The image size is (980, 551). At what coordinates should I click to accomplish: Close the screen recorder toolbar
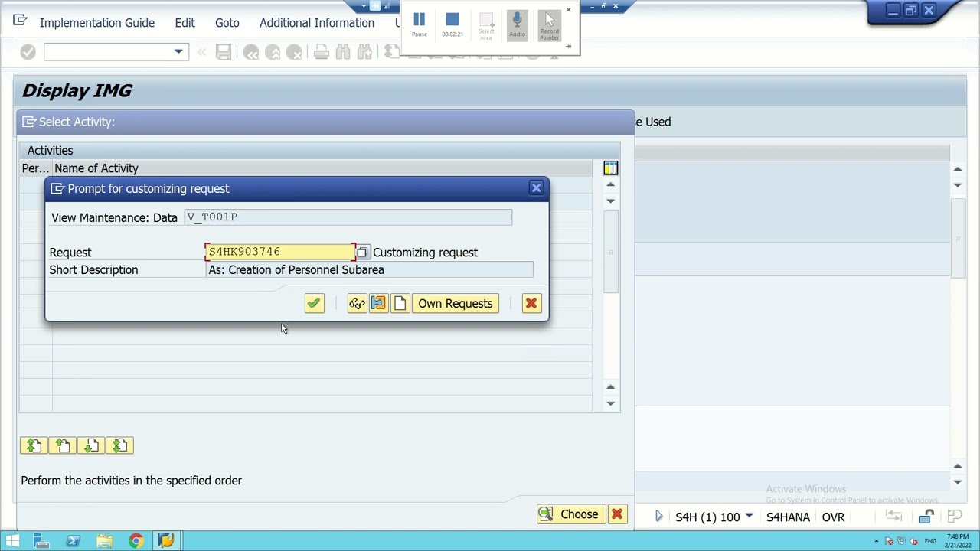click(x=568, y=10)
